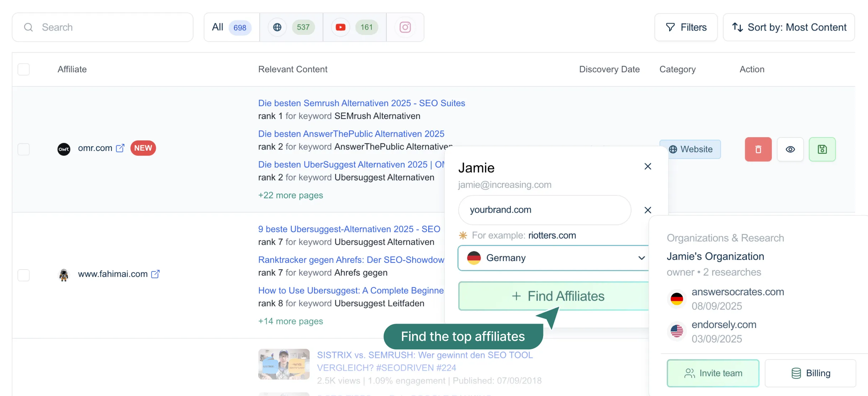Close the Jamie popup with the X
This screenshot has height=396, width=868.
[x=648, y=166]
